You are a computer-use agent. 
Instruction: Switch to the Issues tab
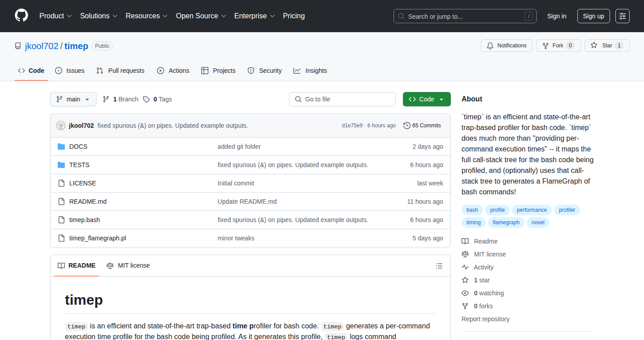70,71
